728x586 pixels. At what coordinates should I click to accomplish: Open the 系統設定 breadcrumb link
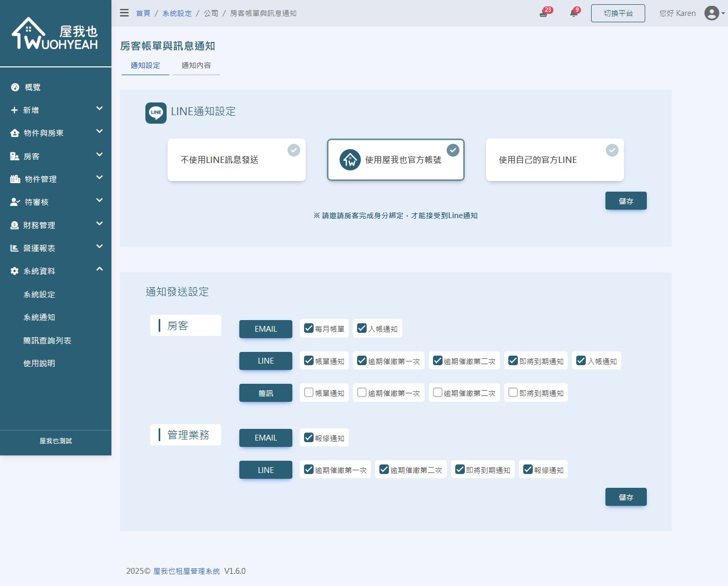(x=177, y=13)
